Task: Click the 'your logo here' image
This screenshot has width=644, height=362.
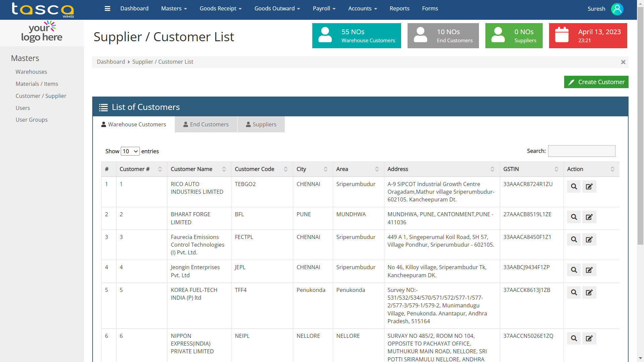Action: pyautogui.click(x=42, y=32)
